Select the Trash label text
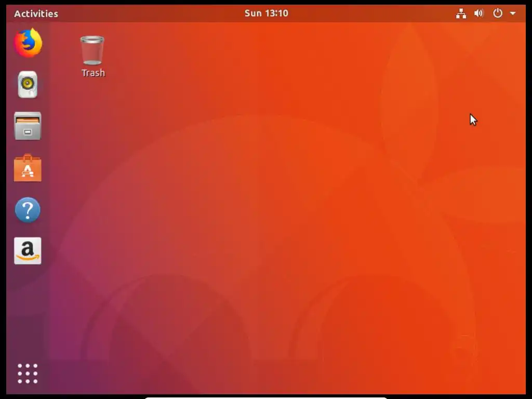532x399 pixels. pyautogui.click(x=94, y=73)
